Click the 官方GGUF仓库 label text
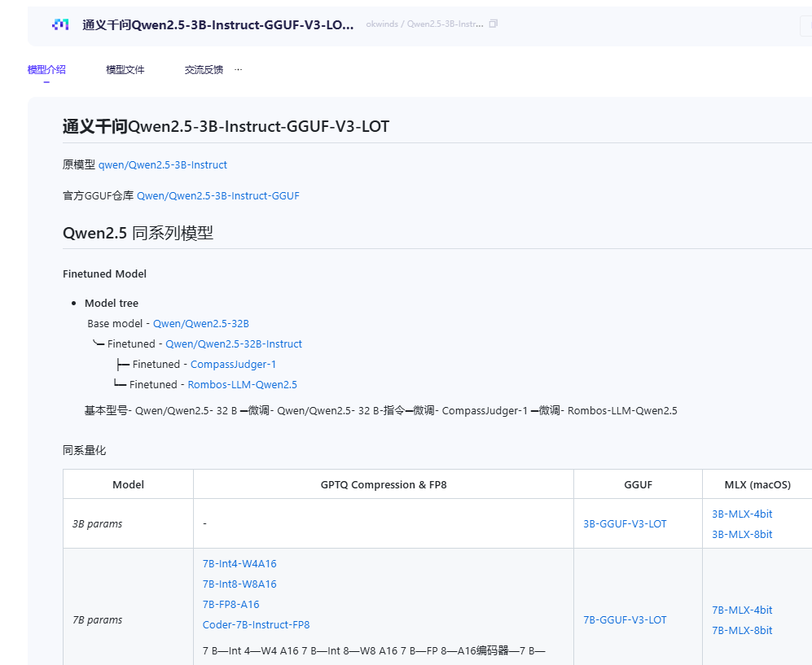This screenshot has width=812, height=665. [98, 195]
